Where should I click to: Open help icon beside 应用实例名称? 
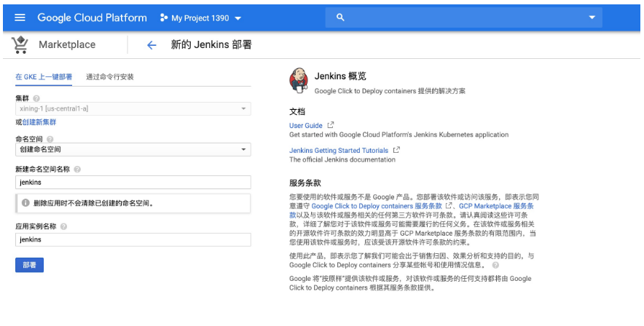point(63,226)
